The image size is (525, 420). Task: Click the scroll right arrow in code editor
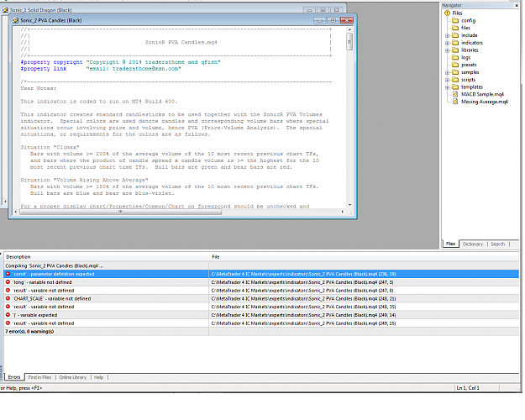[342, 212]
